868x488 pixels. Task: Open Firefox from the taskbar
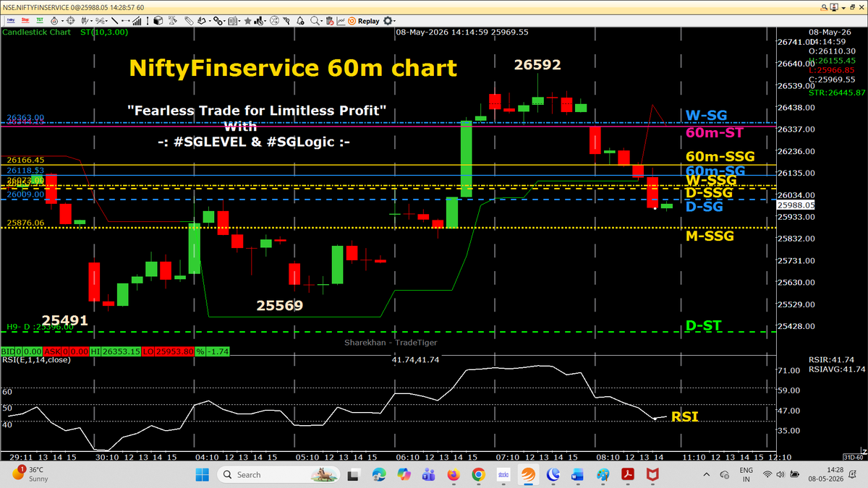[454, 474]
